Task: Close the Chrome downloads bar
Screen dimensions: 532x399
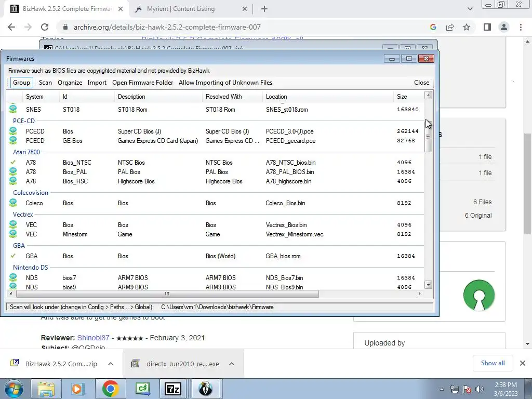Action: (523, 363)
